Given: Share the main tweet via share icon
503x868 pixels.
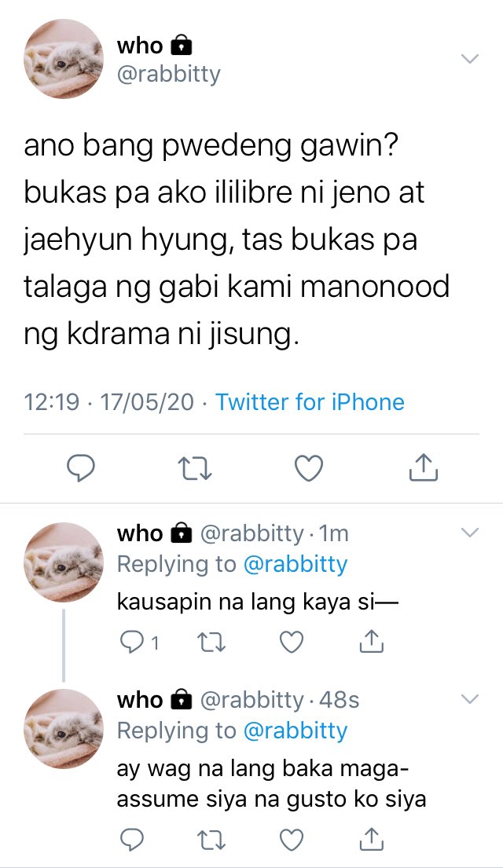Looking at the screenshot, I should 424,467.
